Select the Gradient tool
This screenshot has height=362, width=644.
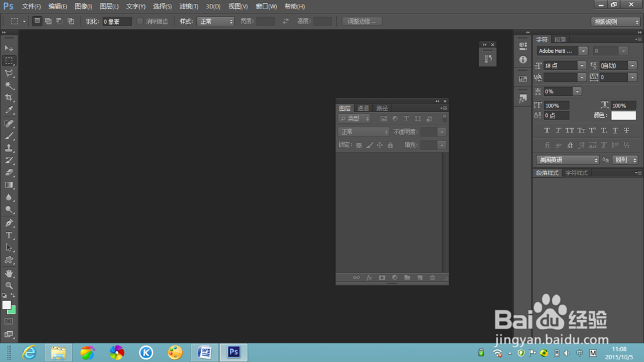pos(9,185)
